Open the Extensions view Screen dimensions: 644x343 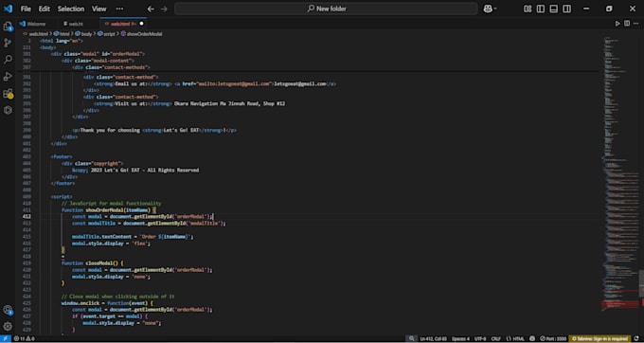(x=8, y=94)
